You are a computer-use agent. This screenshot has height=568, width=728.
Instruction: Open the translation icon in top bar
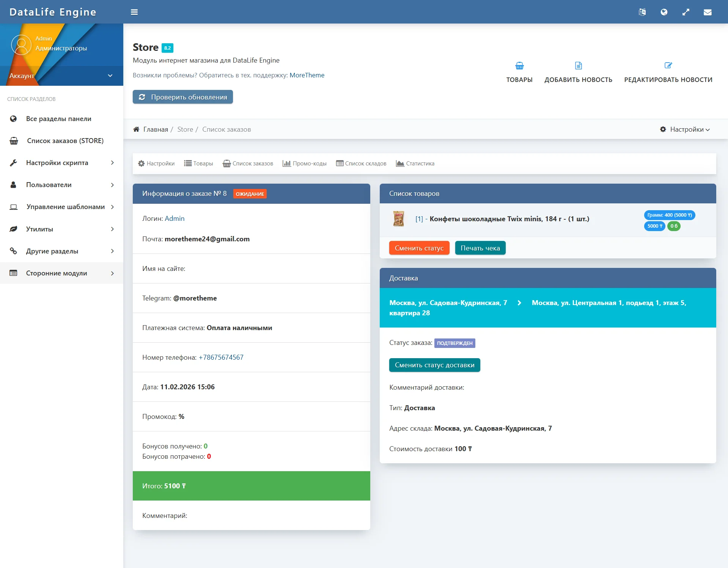coord(642,12)
